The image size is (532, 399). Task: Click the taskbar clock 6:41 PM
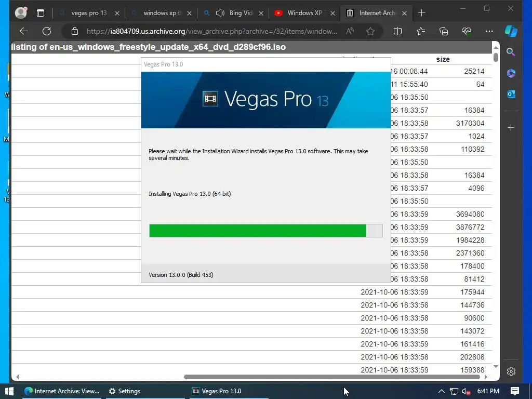(488, 391)
